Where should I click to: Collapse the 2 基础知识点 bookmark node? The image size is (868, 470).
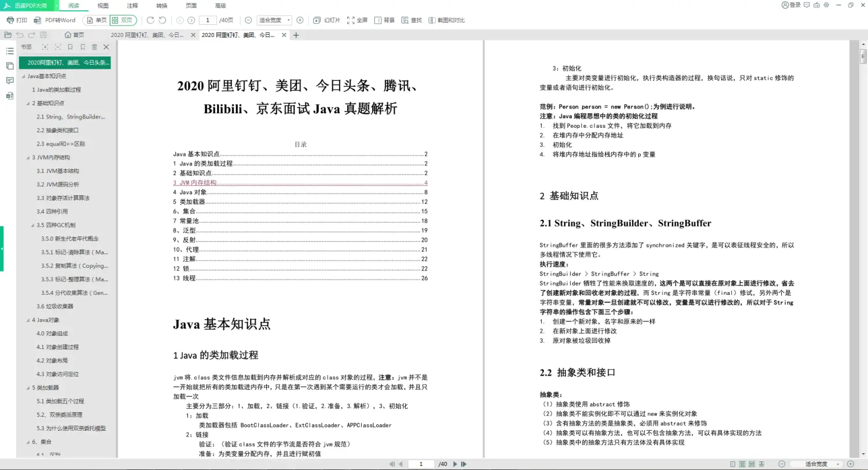(x=28, y=103)
